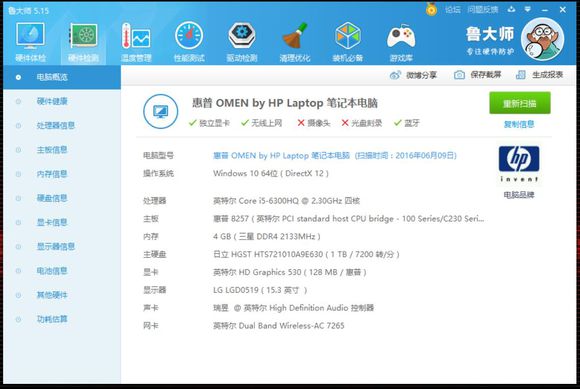This screenshot has width=580, height=389.
Task: Click the Dual Band Wireless-AC 7265 value
Action: point(279,326)
